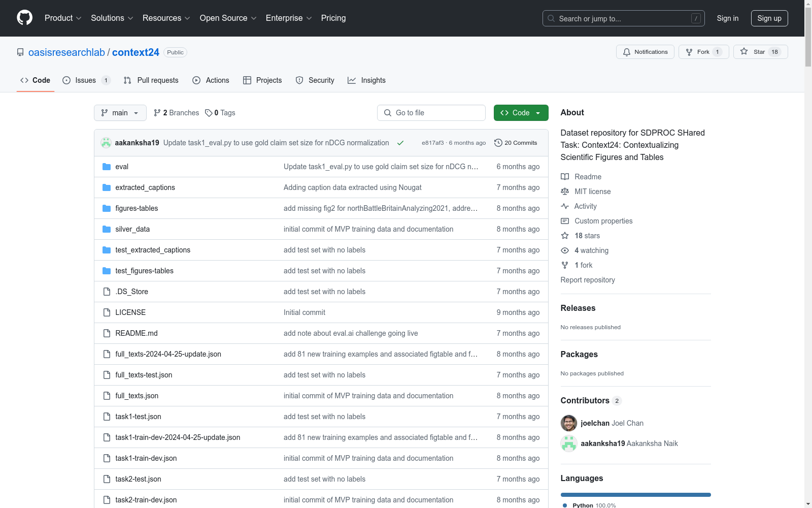Open the .DS_Store file
The image size is (812, 508).
tap(131, 292)
